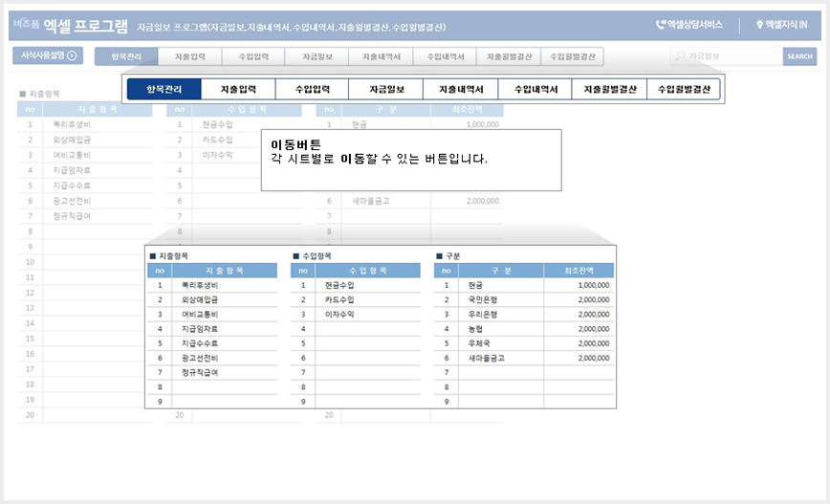Open the 엑셀상담서비스 link
Viewport: 830px width, 504px height.
coord(689,24)
